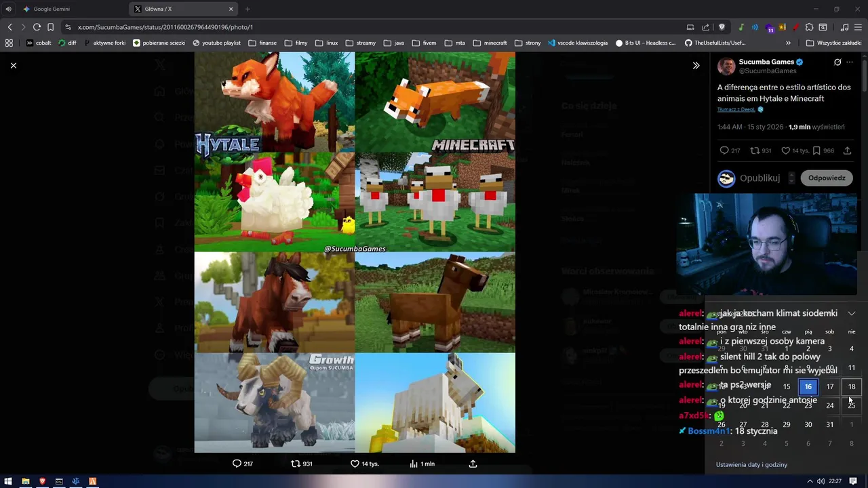Click the tweet page scrollbar on right edge
The width and height of the screenshot is (868, 488).
point(865,75)
